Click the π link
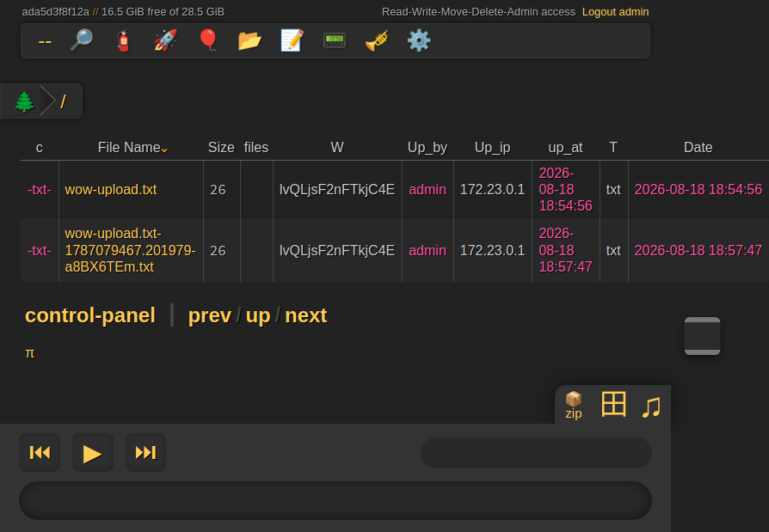The width and height of the screenshot is (769, 532). tap(30, 352)
